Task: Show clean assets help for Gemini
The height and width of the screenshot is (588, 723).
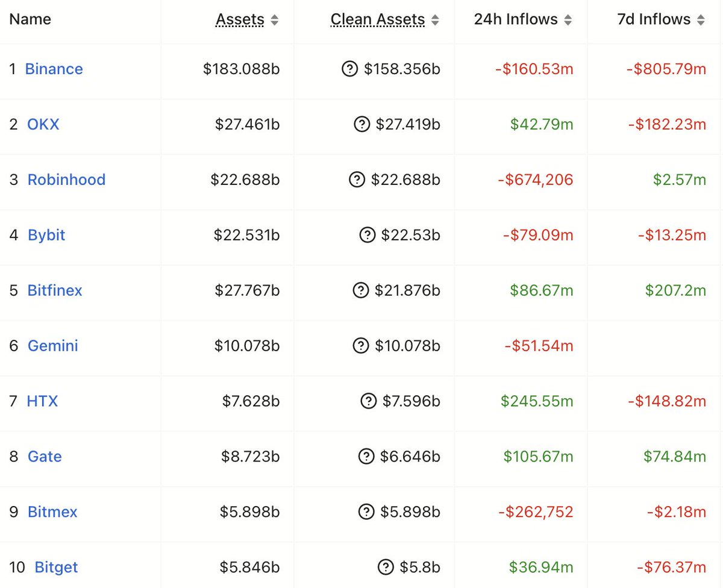Action: click(360, 346)
